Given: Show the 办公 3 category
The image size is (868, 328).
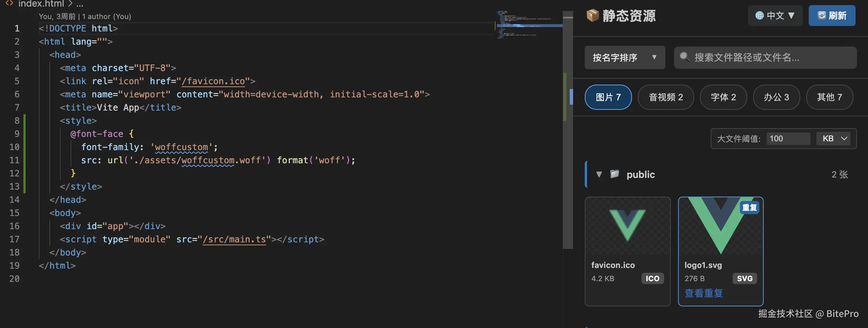Looking at the screenshot, I should click(776, 97).
